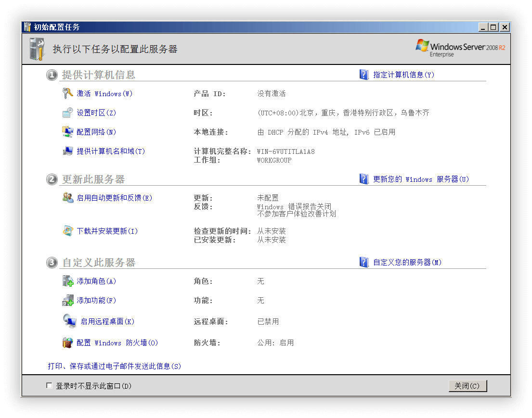
Task: Click 打印、保存或通过电子邮件发送此信息(S) link
Action: coord(114,366)
